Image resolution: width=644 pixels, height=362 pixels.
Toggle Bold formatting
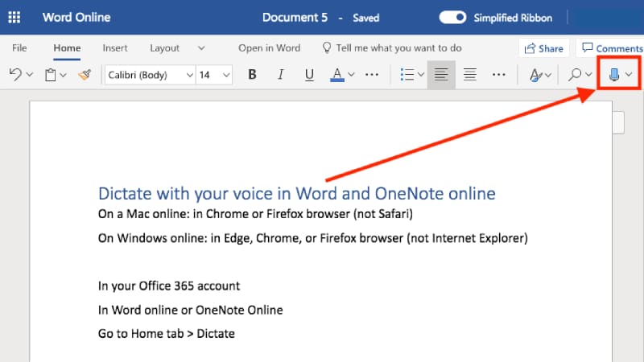tap(252, 75)
